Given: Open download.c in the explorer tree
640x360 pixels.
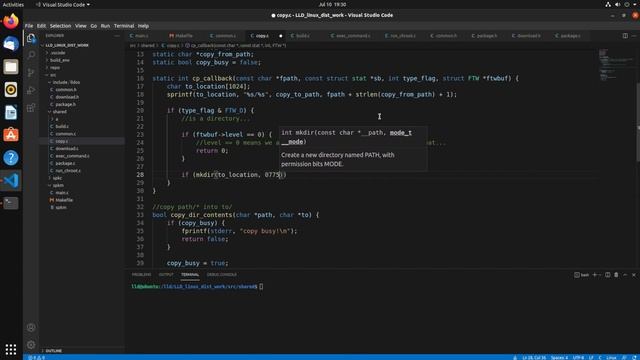Looking at the screenshot, I should click(x=82, y=149).
